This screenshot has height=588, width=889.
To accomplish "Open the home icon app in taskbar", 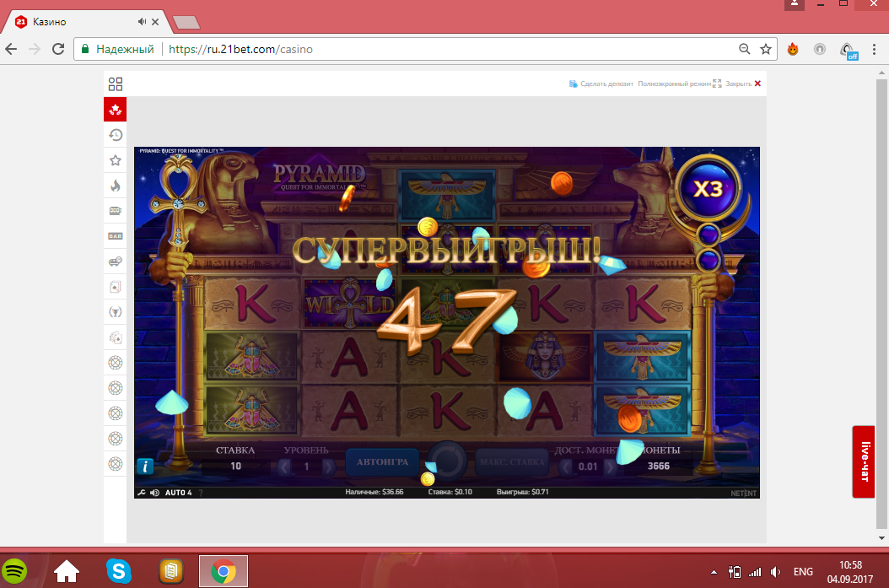I will (67, 571).
